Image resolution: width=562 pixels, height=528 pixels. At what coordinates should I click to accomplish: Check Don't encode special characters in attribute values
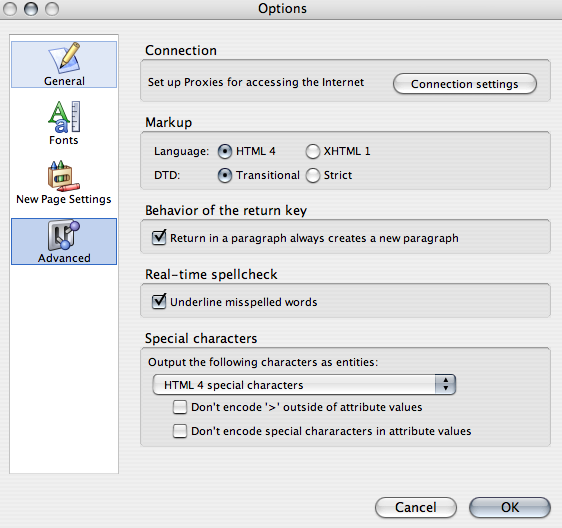(x=180, y=431)
